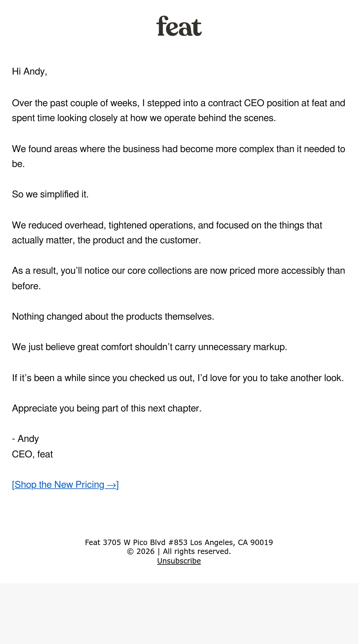The height and width of the screenshot is (644, 358).
Task: Click the paragraph on core collections pricing
Action: point(179,278)
